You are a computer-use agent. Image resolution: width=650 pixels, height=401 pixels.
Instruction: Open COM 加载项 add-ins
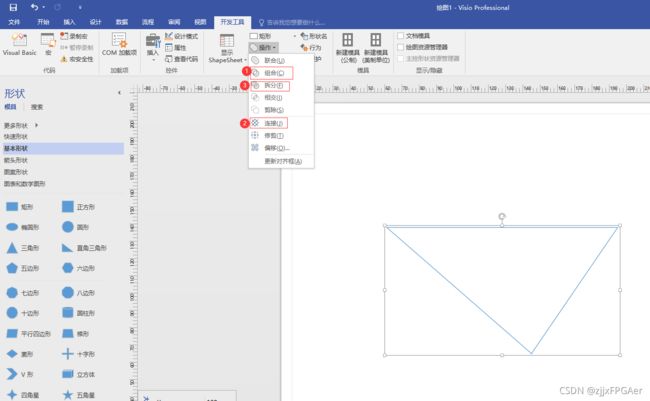coord(119,44)
